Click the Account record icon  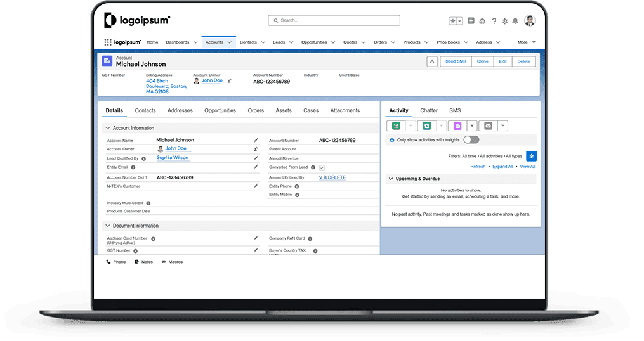pos(107,61)
